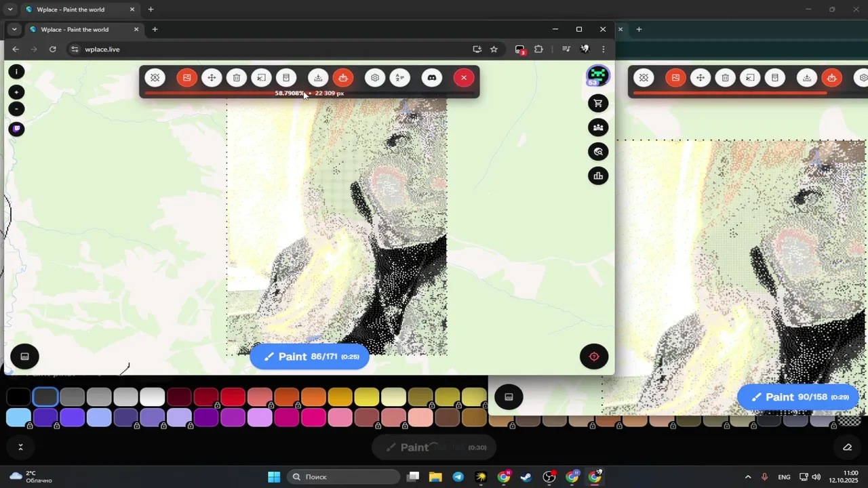Open the front Chrome three-dot menu
Viewport: 868px width, 488px height.
point(603,49)
